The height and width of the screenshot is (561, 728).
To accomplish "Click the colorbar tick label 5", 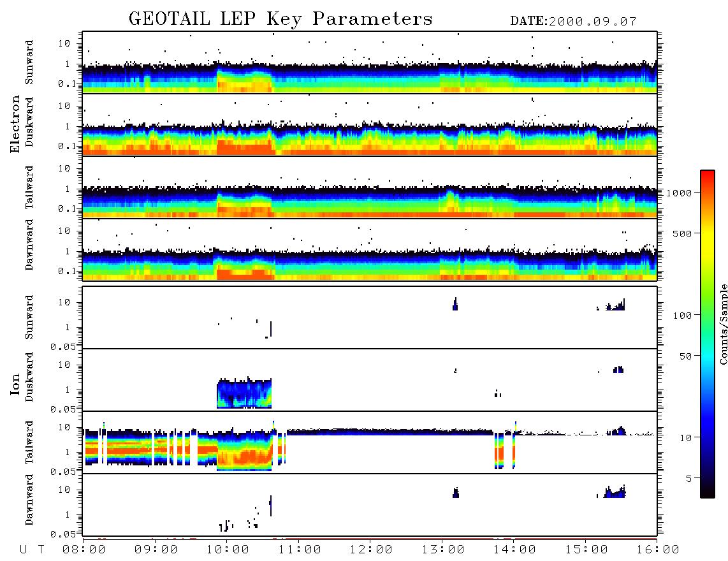I will pyautogui.click(x=688, y=478).
